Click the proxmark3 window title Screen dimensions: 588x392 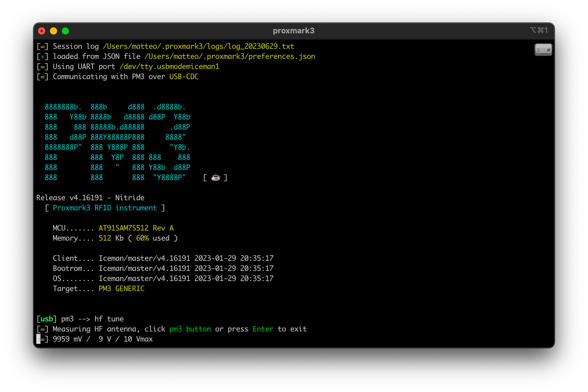coord(294,31)
